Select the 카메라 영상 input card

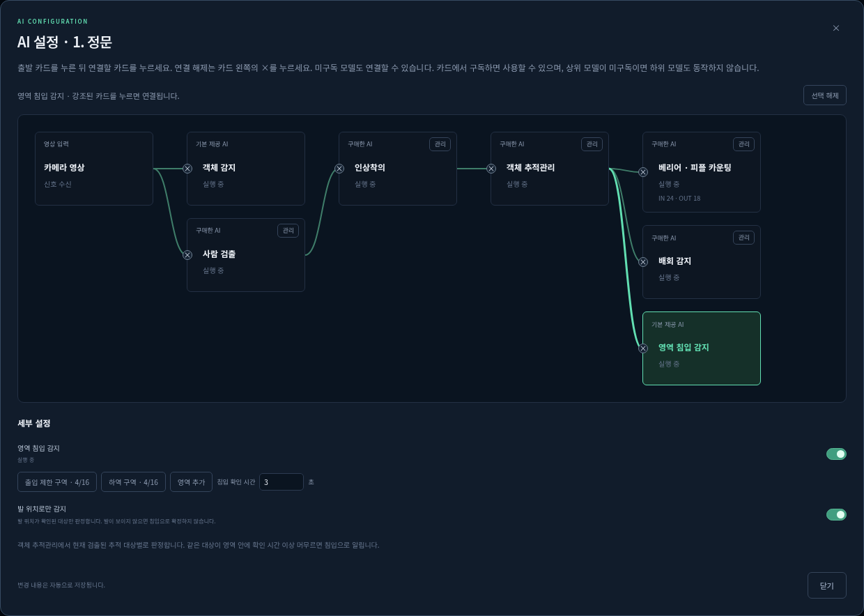[94, 169]
